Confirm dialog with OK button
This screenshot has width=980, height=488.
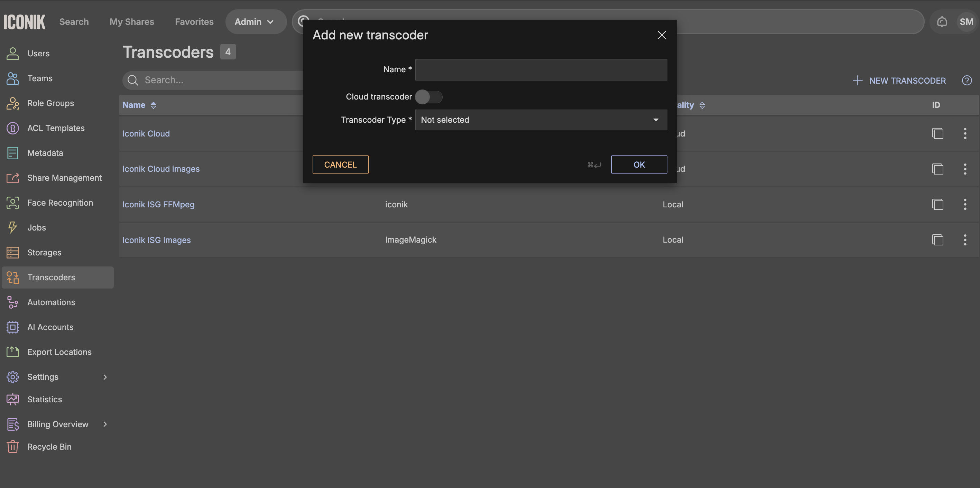coord(639,165)
